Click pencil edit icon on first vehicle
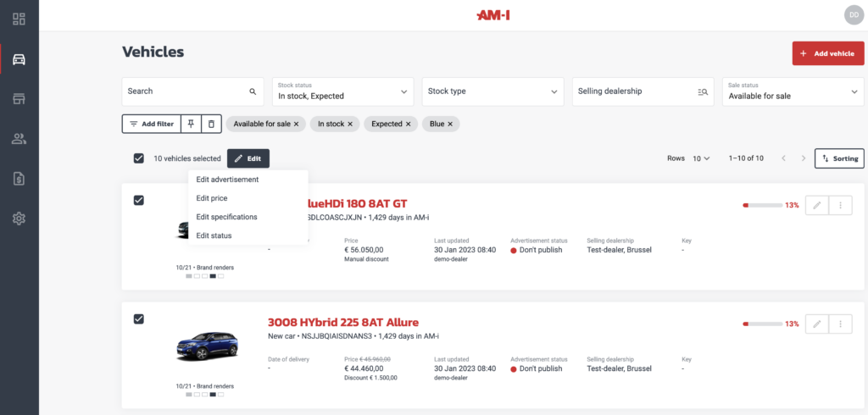 816,205
